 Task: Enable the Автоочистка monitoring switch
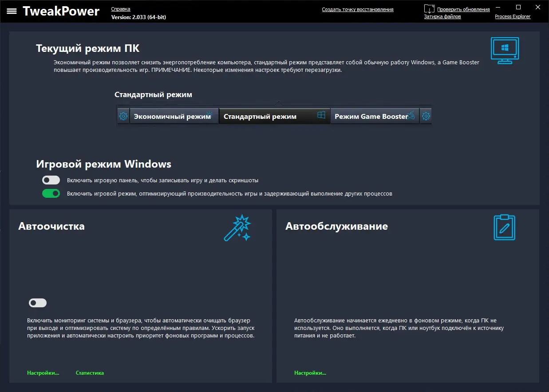[38, 303]
